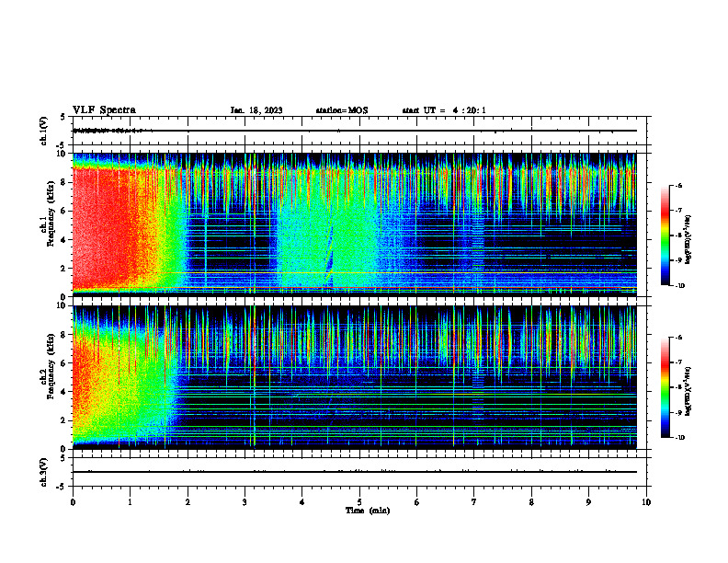Screen dimensions: 728x563
Task: Click time axis tick label "4"
Action: click(302, 502)
